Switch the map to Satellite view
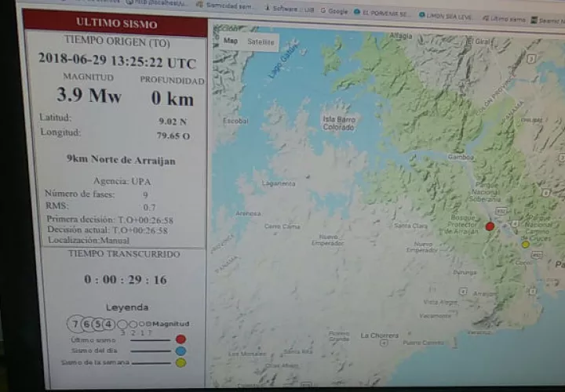565x392 pixels. tap(261, 42)
